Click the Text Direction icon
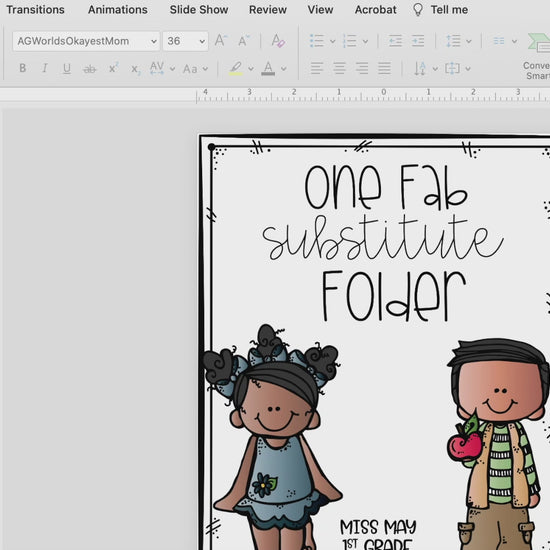 click(x=420, y=68)
